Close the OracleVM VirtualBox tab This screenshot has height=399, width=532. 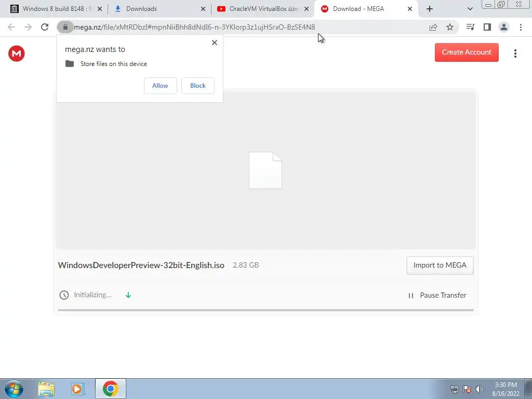pos(307,9)
